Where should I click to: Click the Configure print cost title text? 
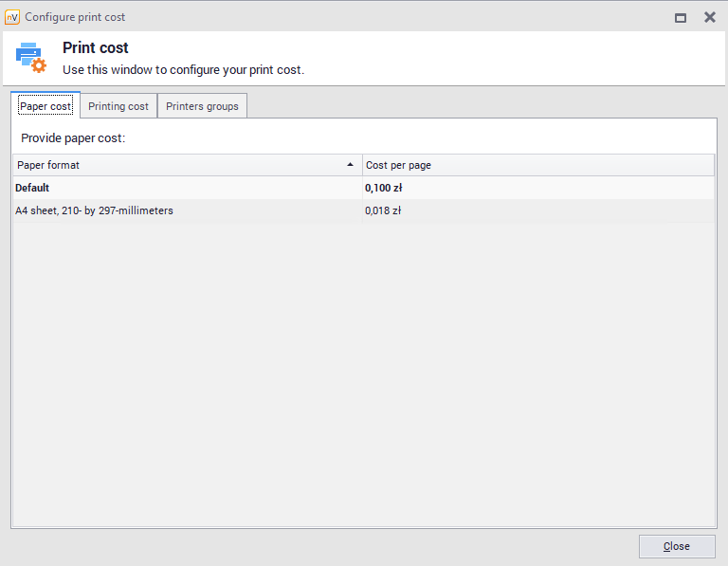tap(75, 17)
